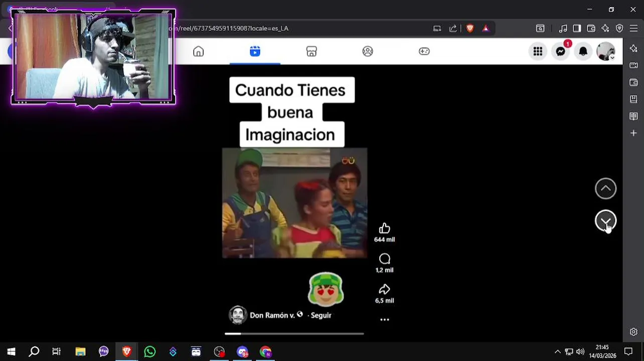
Task: Open Brave Wallet toolbar icon
Action: click(x=591, y=29)
